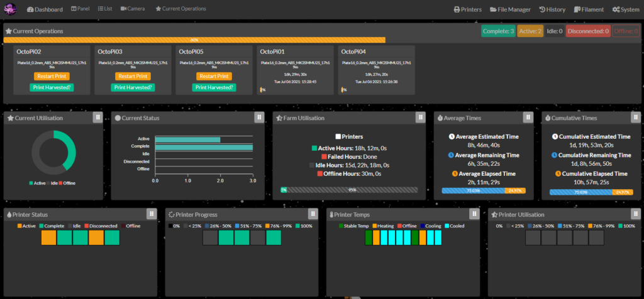
Task: Mark OctoPi03 print as harvested
Action: pos(133,87)
